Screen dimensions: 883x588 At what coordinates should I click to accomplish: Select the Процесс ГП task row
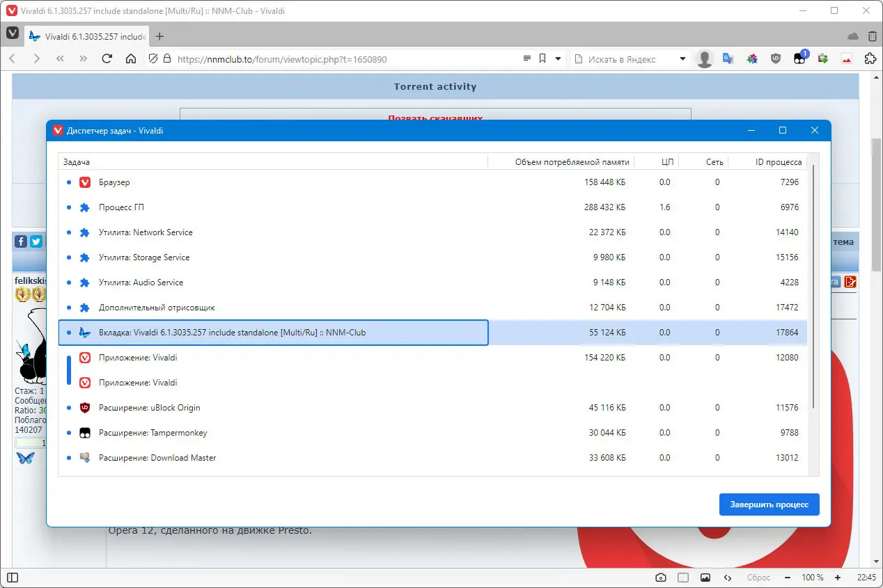click(432, 207)
